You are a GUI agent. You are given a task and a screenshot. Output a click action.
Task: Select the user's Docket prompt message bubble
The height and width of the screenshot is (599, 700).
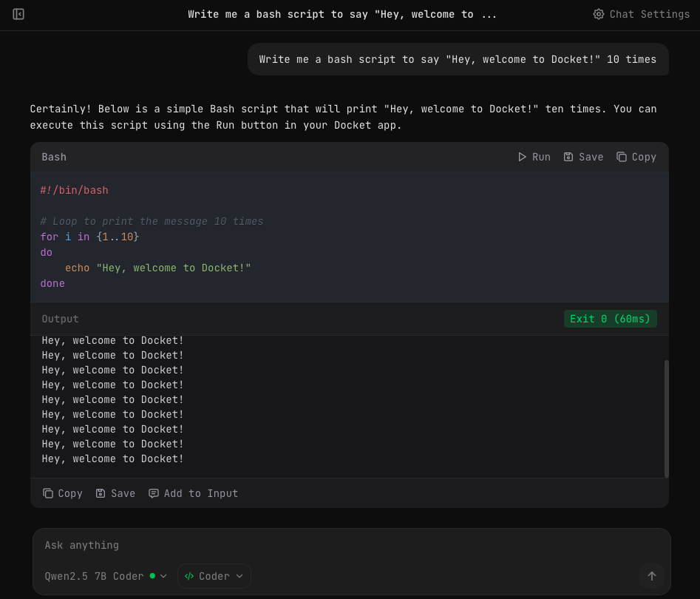[x=457, y=59]
